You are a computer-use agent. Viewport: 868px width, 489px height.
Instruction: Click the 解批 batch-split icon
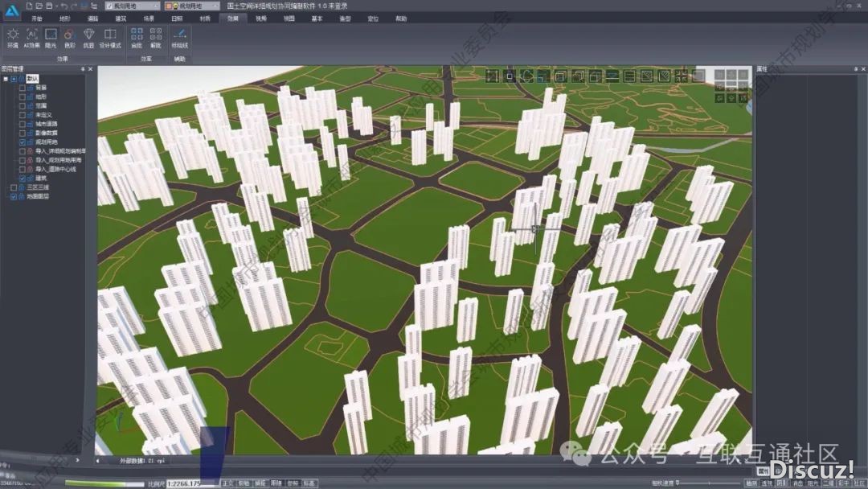(156, 39)
